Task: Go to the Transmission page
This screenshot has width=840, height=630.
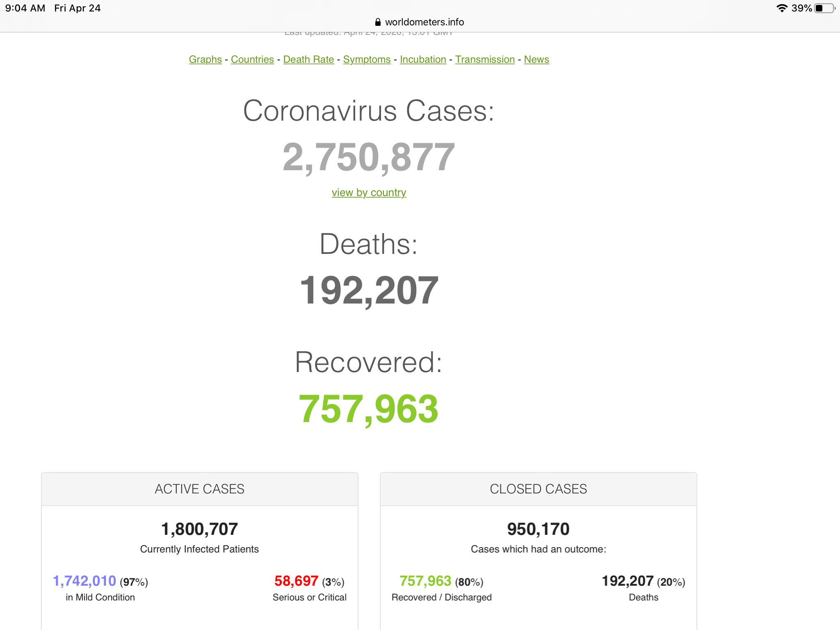Action: (485, 59)
